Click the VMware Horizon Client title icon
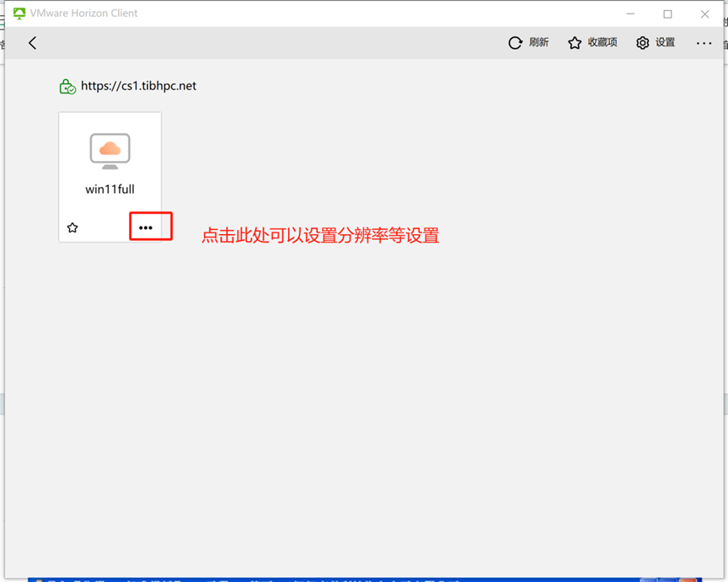The width and height of the screenshot is (728, 582). (x=19, y=13)
